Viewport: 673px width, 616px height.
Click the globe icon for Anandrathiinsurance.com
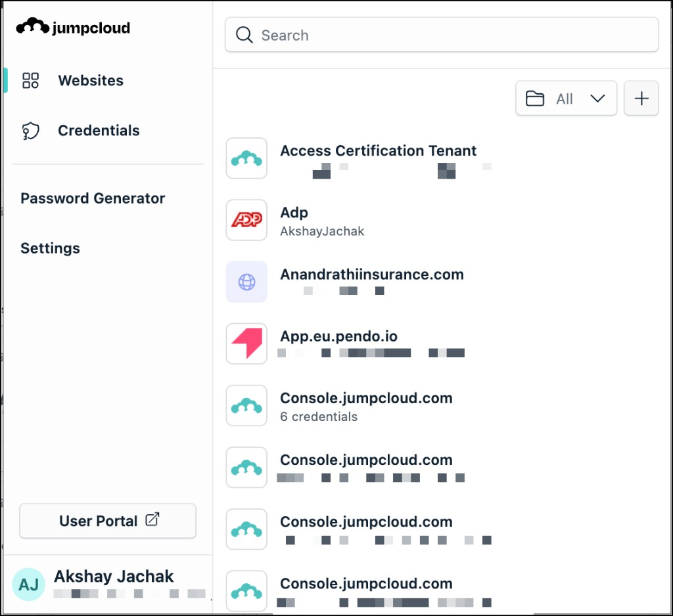click(246, 282)
